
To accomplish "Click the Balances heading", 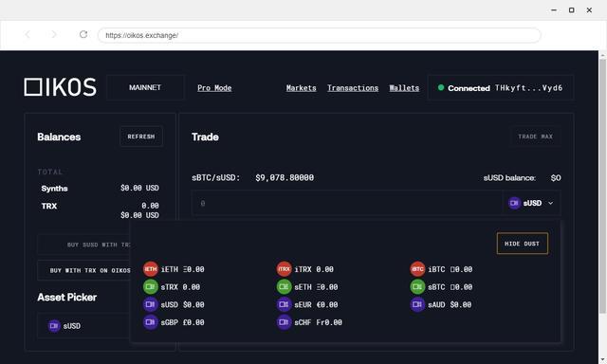I will point(59,136).
